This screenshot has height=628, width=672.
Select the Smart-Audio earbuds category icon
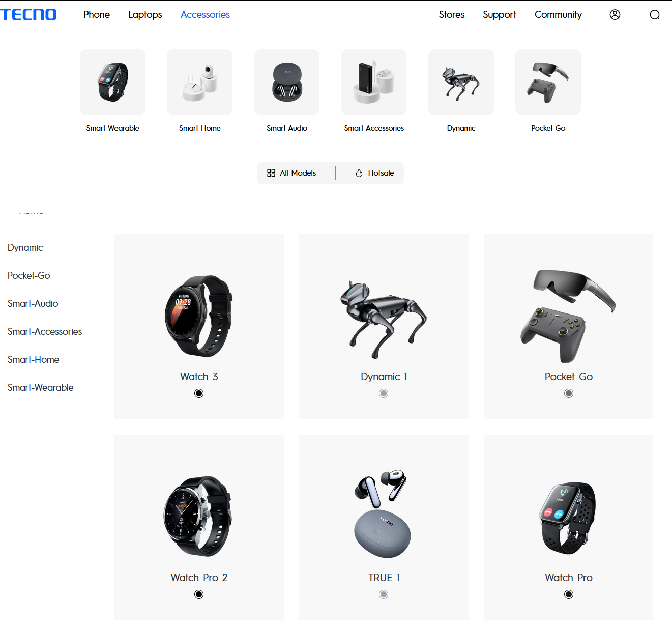[287, 82]
